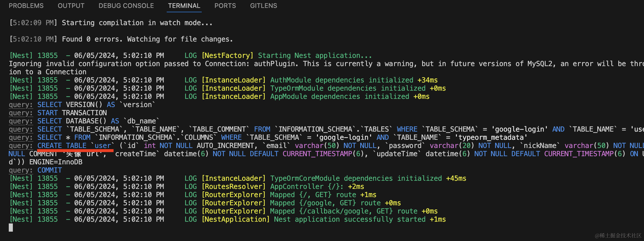Click the ENGINE=InnoDB text

pos(56,162)
